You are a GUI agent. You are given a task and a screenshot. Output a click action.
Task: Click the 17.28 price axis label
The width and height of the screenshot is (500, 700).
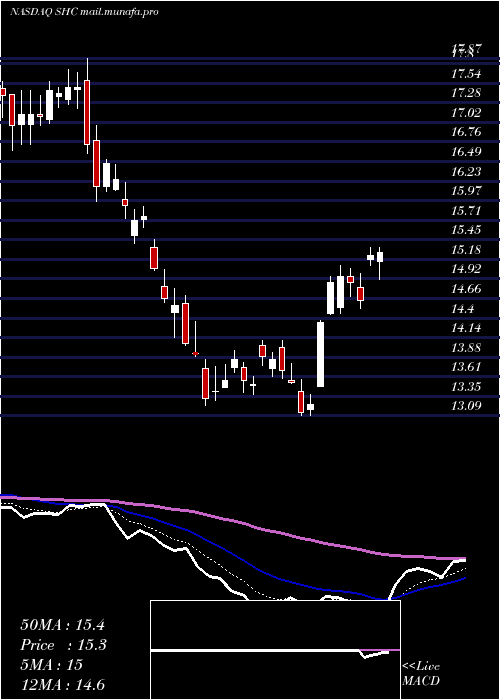[x=466, y=93]
